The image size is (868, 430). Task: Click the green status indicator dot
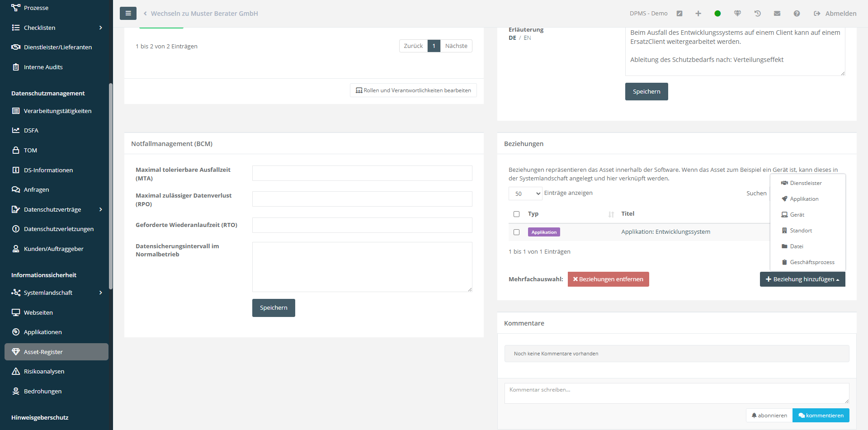pos(717,14)
